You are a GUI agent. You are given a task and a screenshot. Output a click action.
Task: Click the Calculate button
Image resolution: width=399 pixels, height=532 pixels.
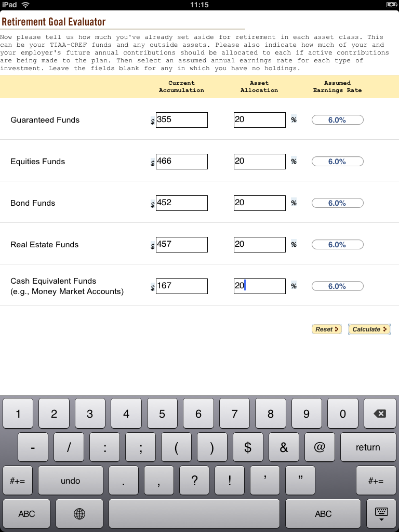pyautogui.click(x=369, y=329)
